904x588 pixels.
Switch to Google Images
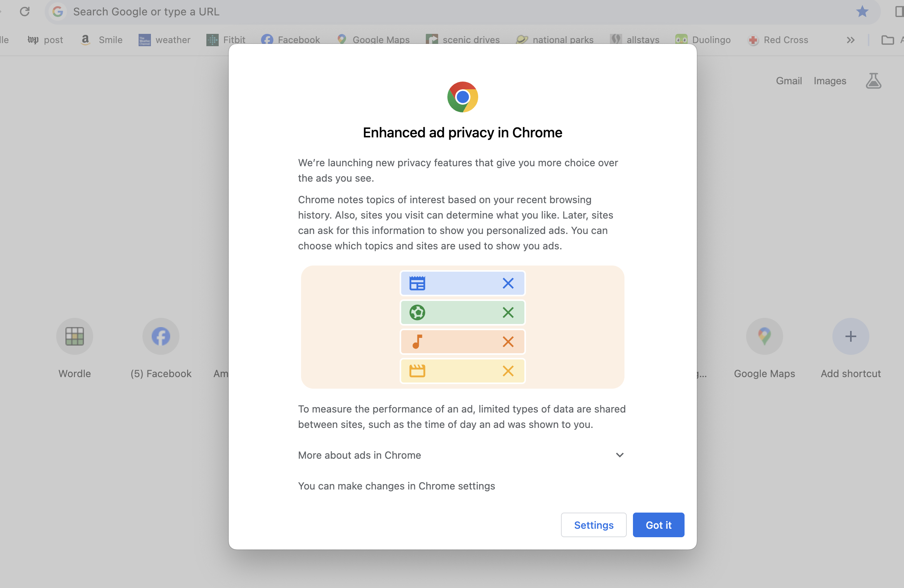pyautogui.click(x=830, y=81)
